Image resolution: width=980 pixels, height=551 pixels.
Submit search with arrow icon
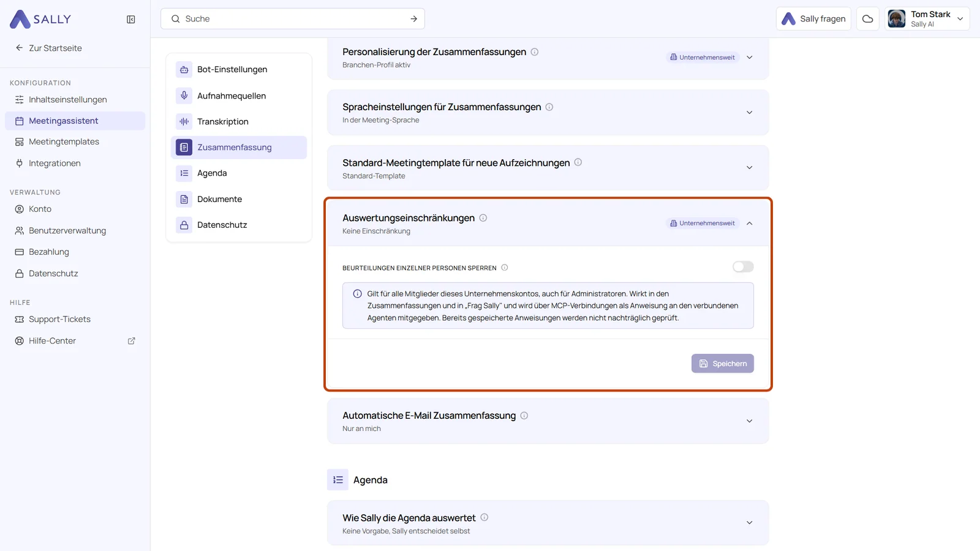tap(413, 19)
